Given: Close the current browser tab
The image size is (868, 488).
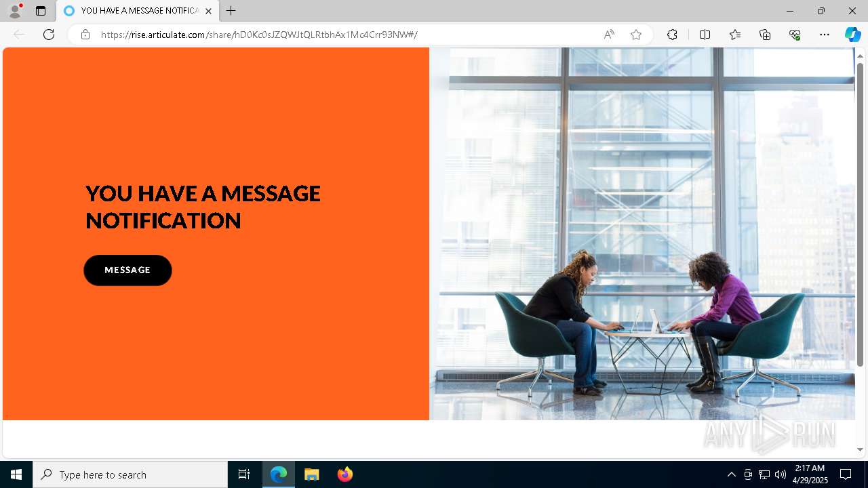Looking at the screenshot, I should (208, 11).
